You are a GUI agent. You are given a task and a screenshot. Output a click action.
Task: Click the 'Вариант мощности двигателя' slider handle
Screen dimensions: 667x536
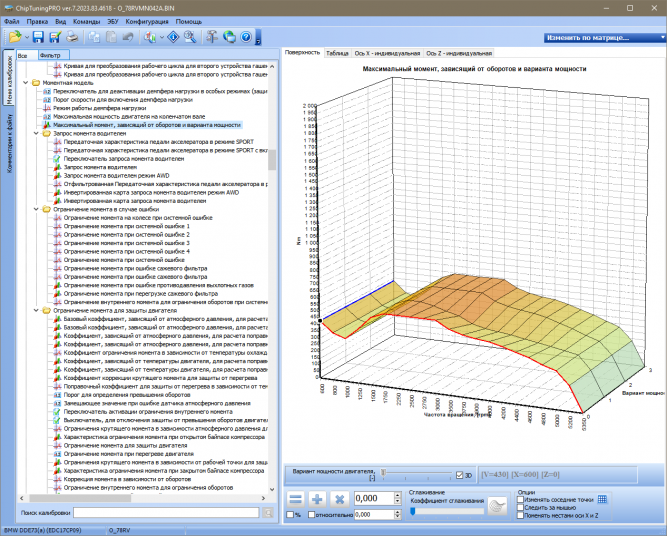[383, 473]
